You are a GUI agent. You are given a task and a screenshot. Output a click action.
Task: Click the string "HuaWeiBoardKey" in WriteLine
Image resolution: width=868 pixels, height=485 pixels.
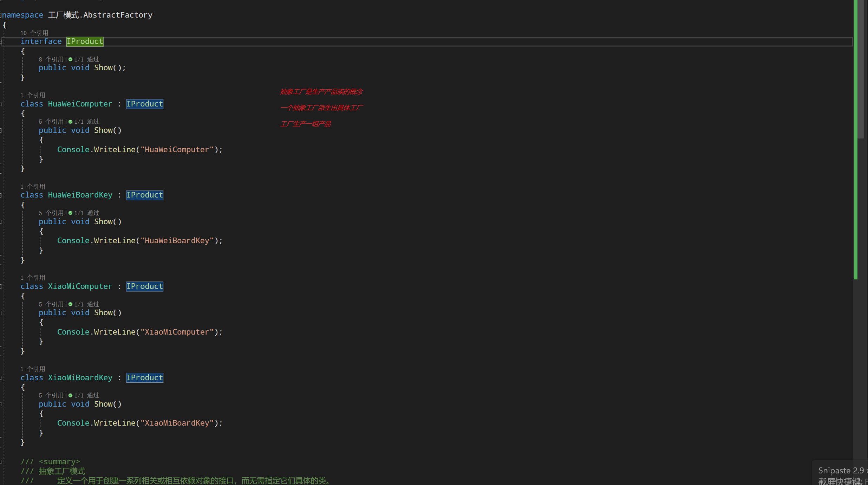click(x=177, y=241)
